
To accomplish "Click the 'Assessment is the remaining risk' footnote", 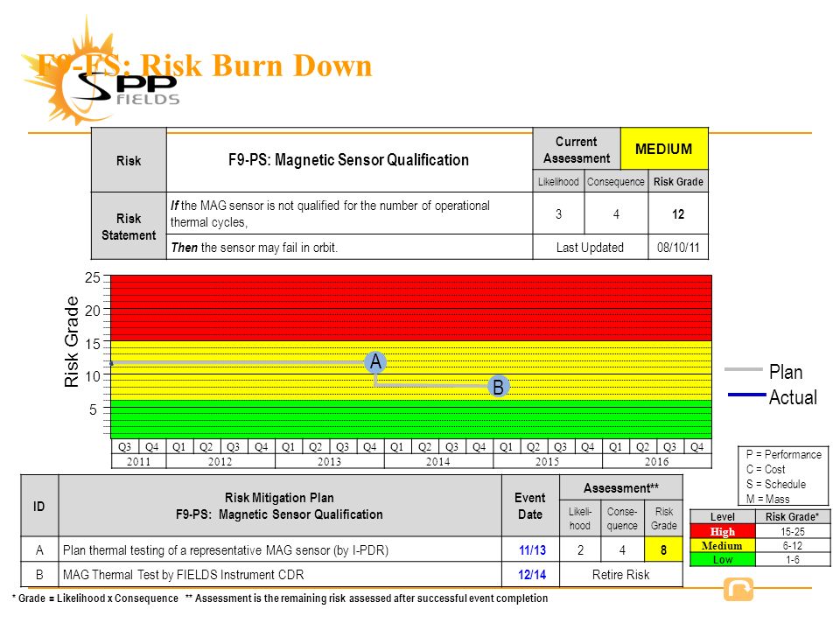I will (x=367, y=598).
